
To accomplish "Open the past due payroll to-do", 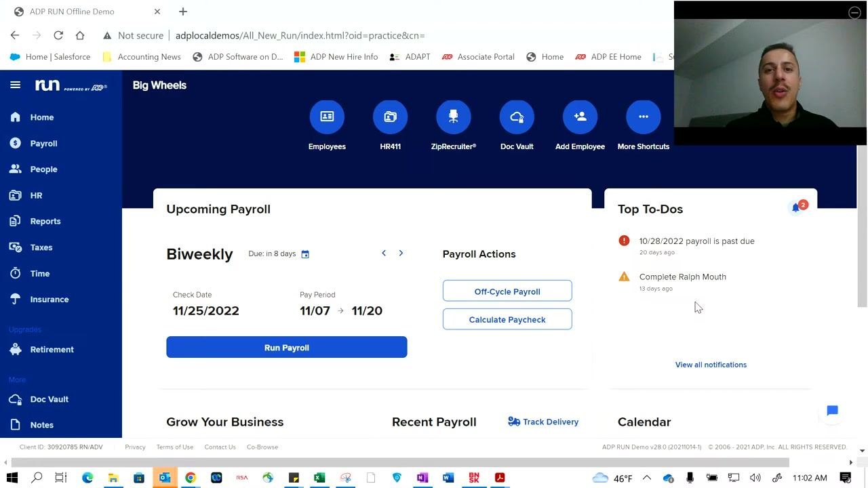I will [696, 241].
